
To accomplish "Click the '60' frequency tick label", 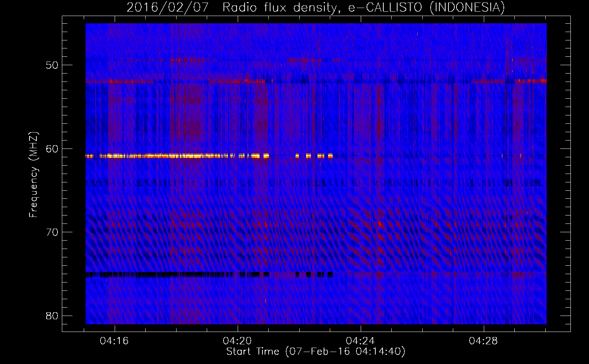I will tap(52, 149).
